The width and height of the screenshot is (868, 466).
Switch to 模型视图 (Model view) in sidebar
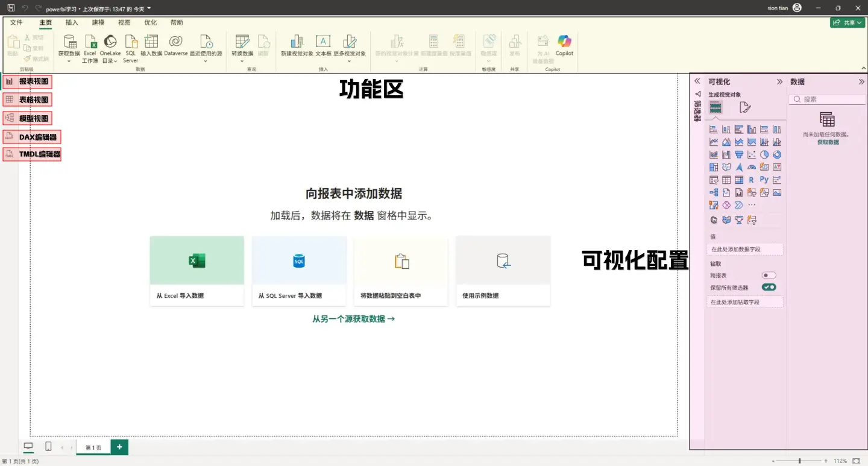tap(10, 118)
